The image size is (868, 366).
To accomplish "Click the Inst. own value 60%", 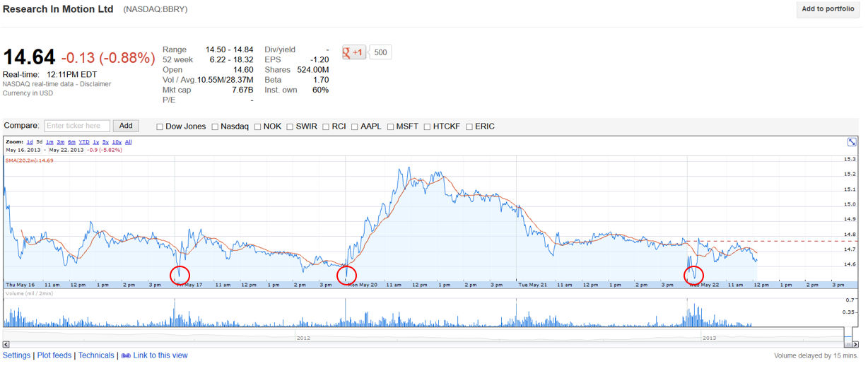I will 320,90.
